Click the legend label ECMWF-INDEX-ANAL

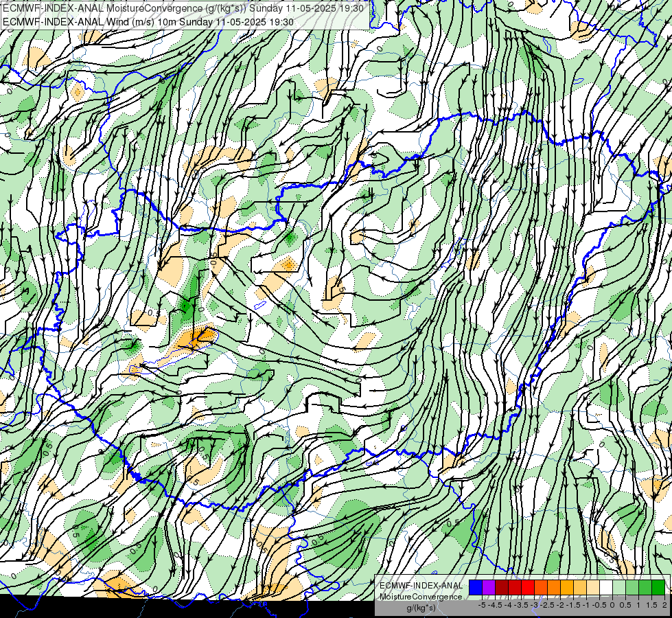421,586
